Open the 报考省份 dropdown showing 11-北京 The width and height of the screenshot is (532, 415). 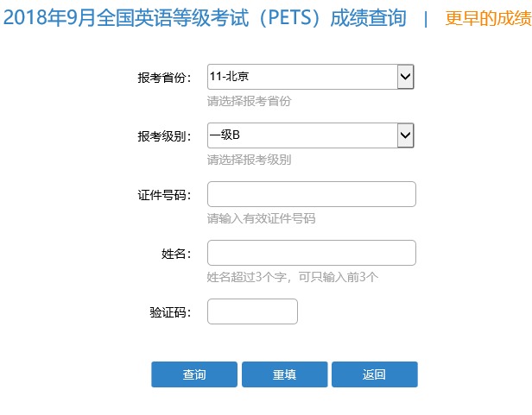click(x=302, y=78)
